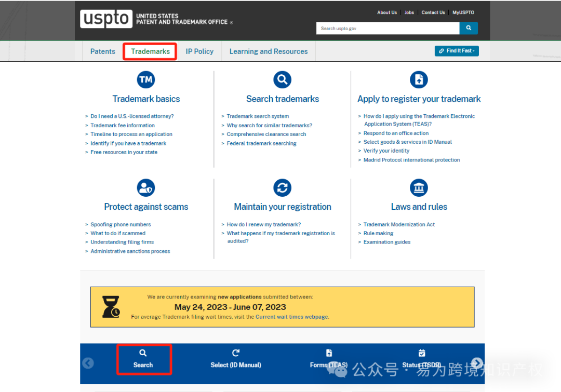Select the IP Policy menu item
The image size is (561, 392).
click(199, 51)
